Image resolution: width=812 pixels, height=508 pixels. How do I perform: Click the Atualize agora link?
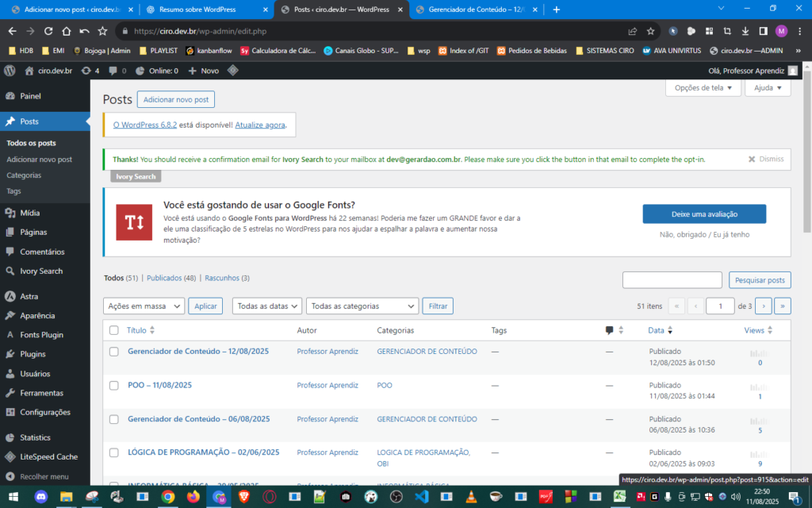pos(259,125)
